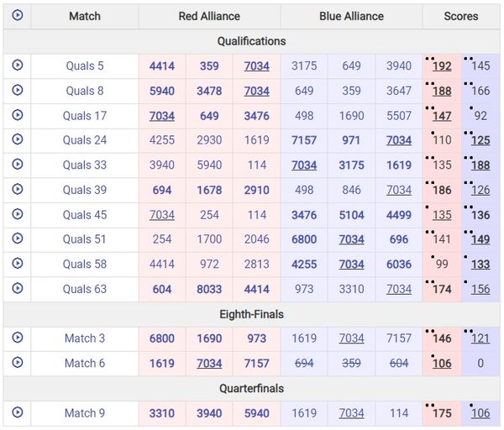Open Eighth-Finals Match 6 link
This screenshot has height=430, width=504.
click(85, 364)
